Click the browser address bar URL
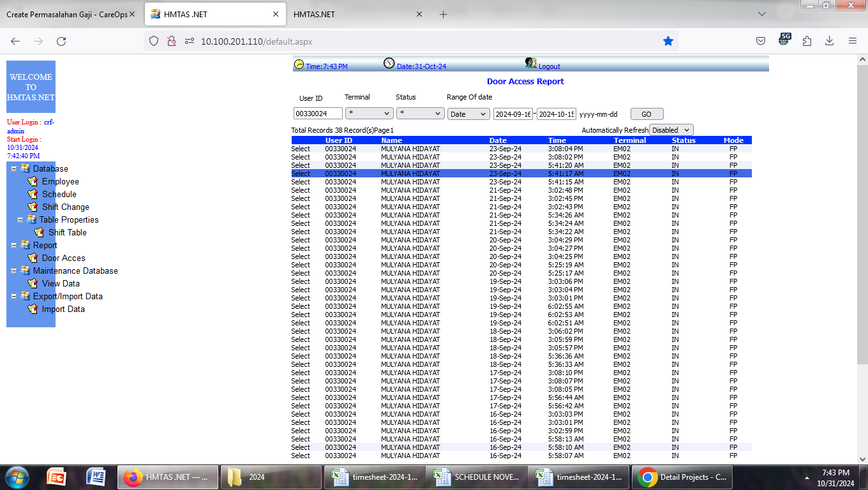Screen dimensions: 868x490 tap(257, 41)
